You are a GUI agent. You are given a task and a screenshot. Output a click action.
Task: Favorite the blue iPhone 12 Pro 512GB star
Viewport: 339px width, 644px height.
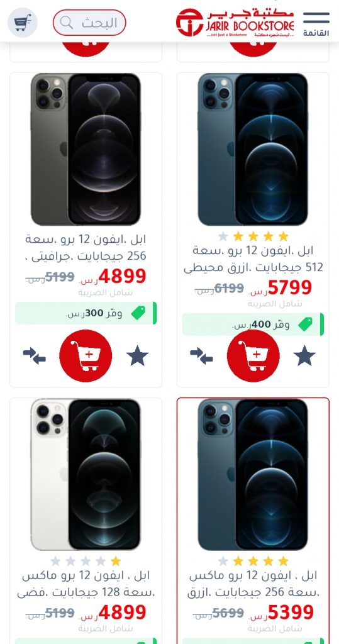pyautogui.click(x=304, y=356)
